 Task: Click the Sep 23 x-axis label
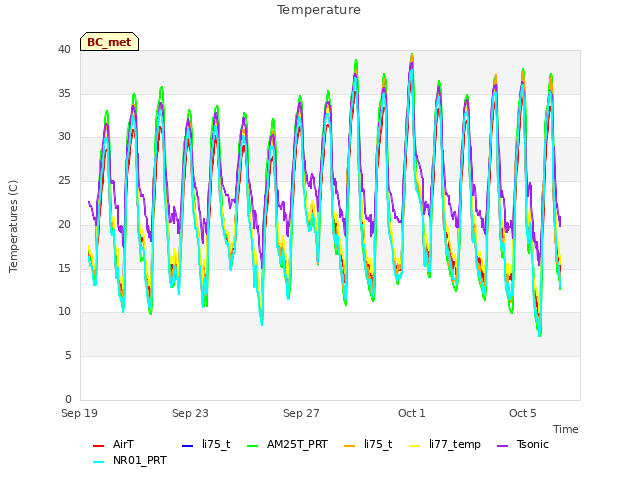[190, 413]
